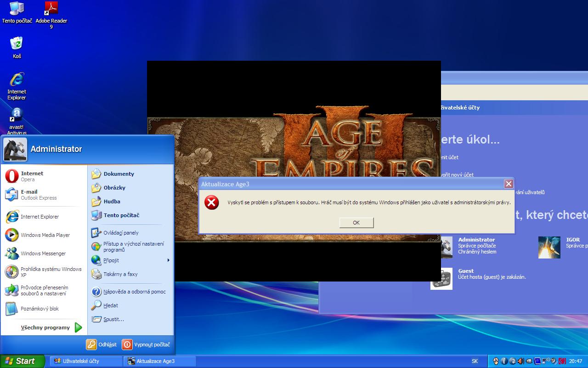588x368 pixels.
Task: Open the Dokumenty folder
Action: point(119,174)
